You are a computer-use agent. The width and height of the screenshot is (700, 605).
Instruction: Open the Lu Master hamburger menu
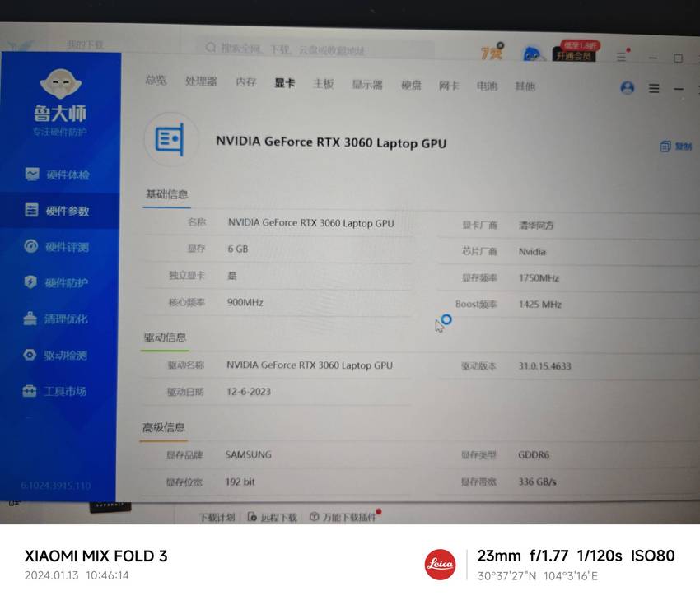point(654,88)
